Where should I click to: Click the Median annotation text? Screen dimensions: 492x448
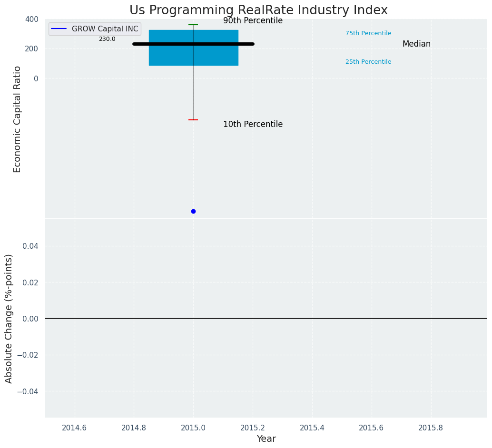coord(416,44)
